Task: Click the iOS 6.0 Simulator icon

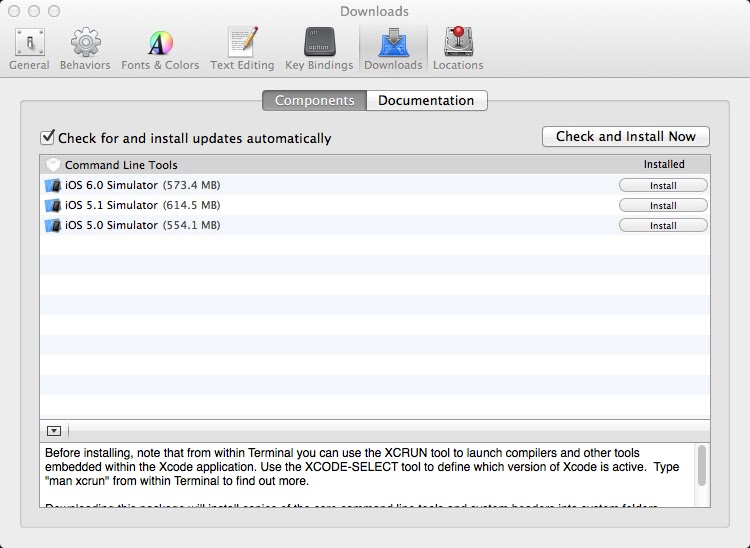Action: pos(53,185)
